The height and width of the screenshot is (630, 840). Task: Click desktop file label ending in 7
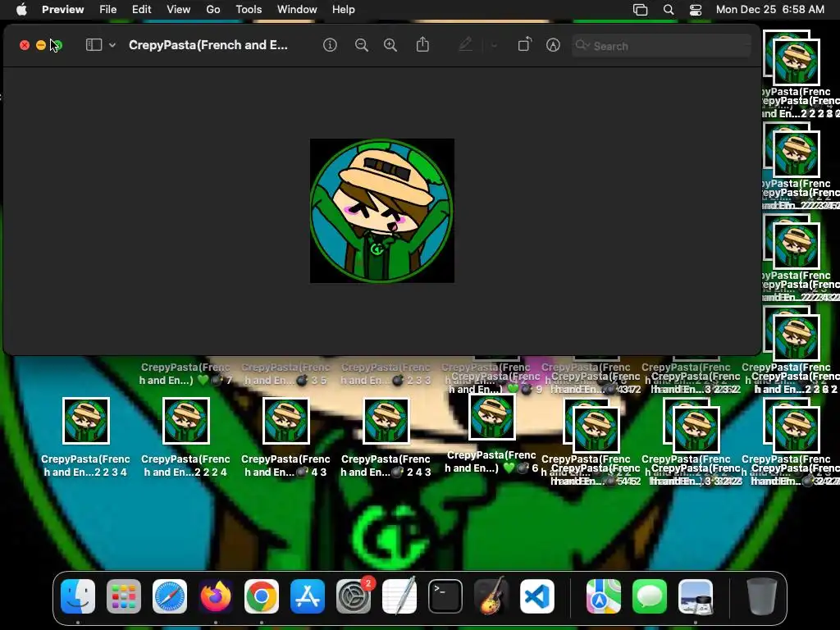(x=185, y=374)
